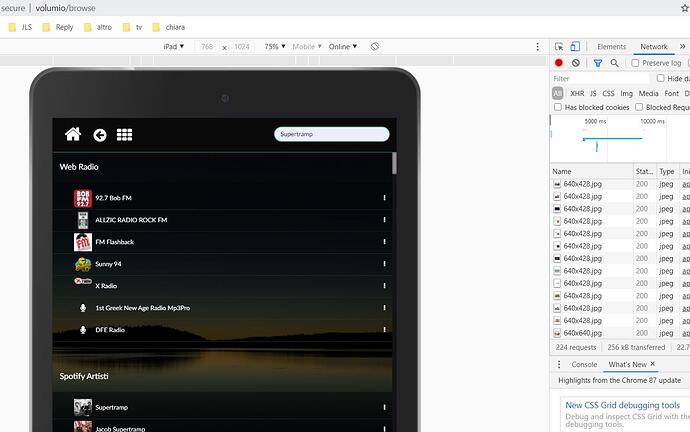Toggle the Hide data URLs checkbox

pos(661,78)
